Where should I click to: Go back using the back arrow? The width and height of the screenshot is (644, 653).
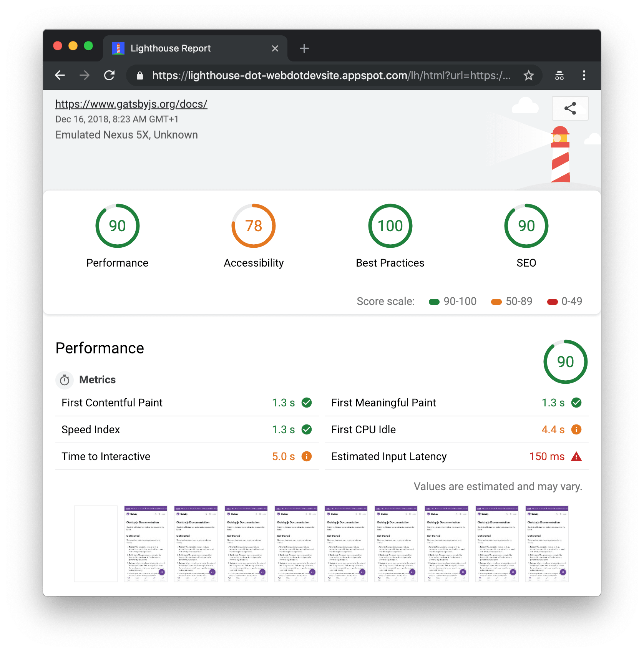click(x=60, y=75)
